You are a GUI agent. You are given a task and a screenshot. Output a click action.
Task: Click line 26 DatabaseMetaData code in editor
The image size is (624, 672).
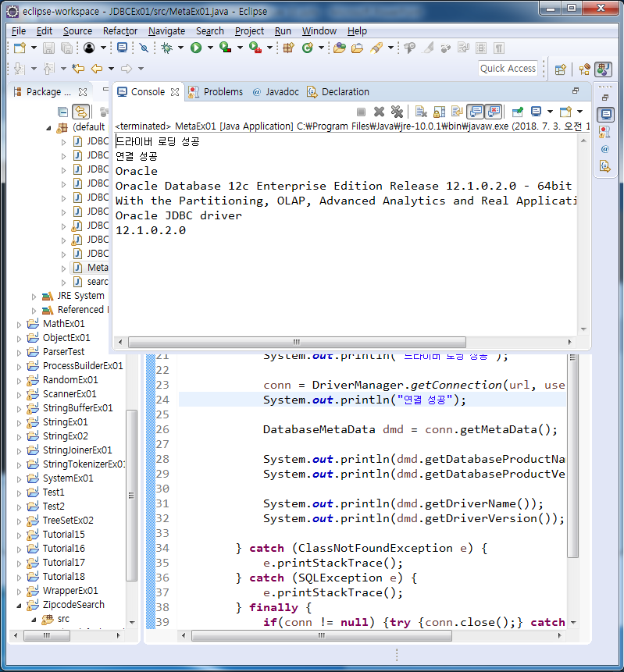click(410, 429)
